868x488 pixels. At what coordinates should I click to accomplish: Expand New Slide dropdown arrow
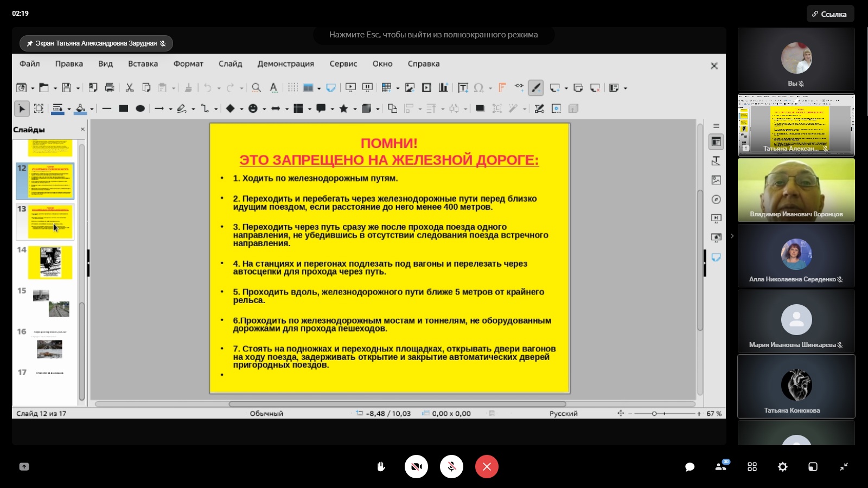[566, 88]
